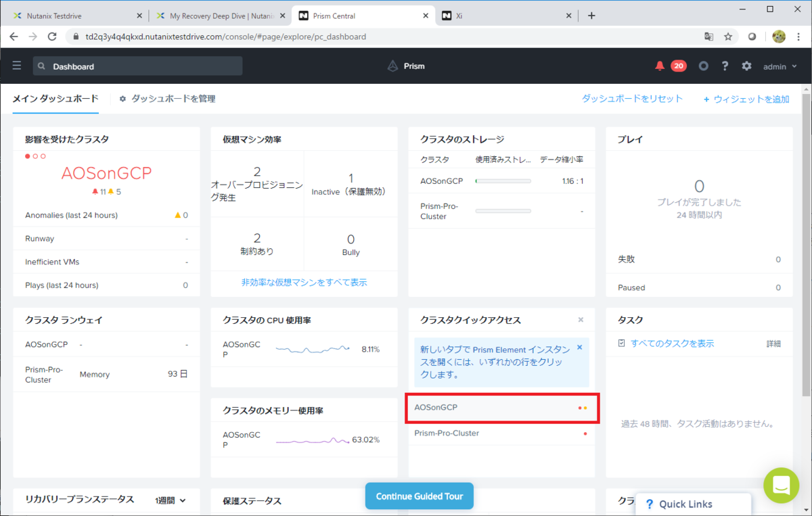The height and width of the screenshot is (516, 812).
Task: Click the Anomalies (last 24 hours) row
Action: pyautogui.click(x=106, y=215)
